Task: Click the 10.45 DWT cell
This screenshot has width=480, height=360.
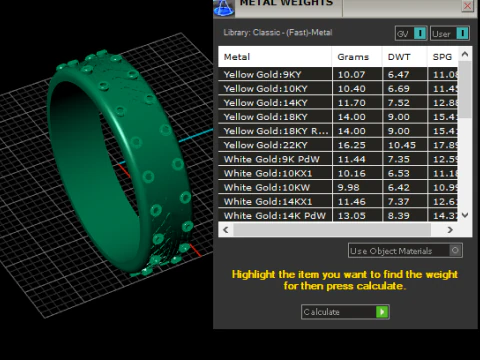Action: click(405, 145)
